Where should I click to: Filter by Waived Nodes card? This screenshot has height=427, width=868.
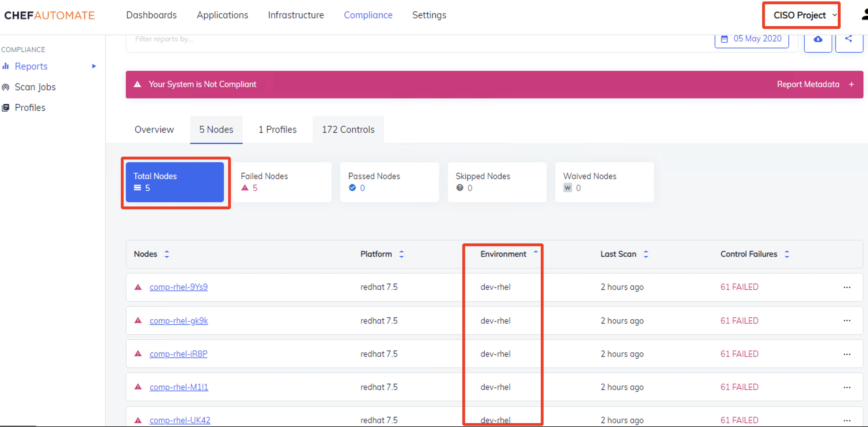pos(604,182)
